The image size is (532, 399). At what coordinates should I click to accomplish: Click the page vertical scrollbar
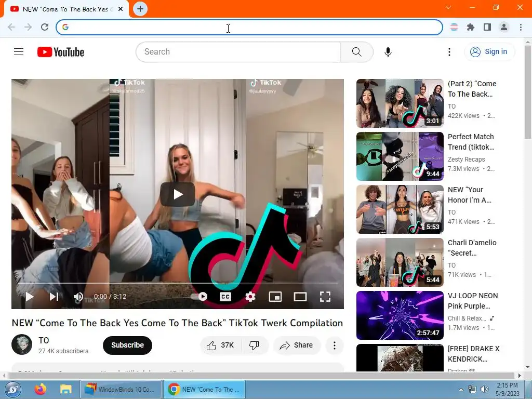click(527, 92)
